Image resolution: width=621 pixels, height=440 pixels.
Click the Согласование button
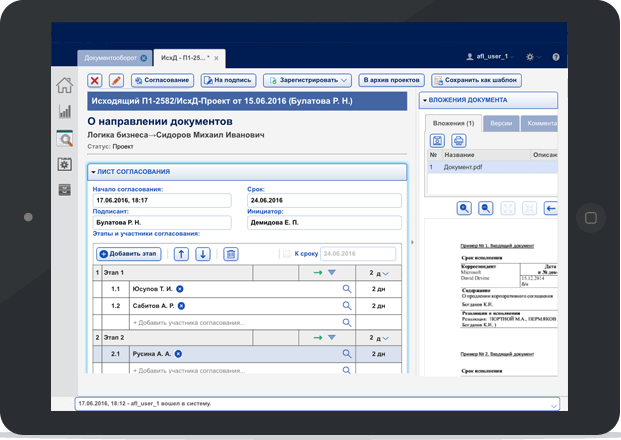(x=162, y=80)
